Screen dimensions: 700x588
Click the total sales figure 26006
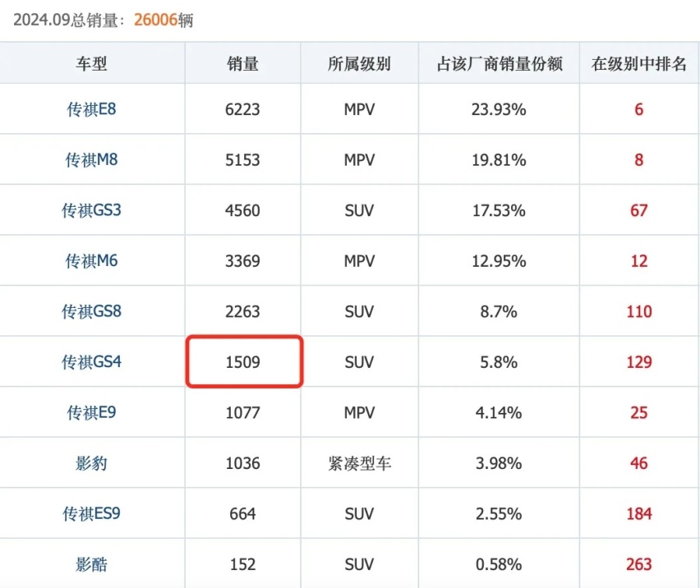(x=155, y=20)
